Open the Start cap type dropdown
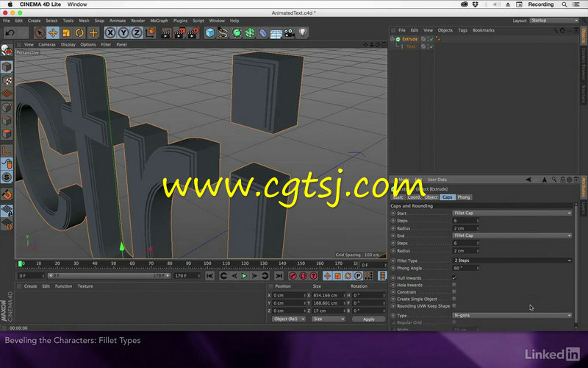 coord(512,213)
